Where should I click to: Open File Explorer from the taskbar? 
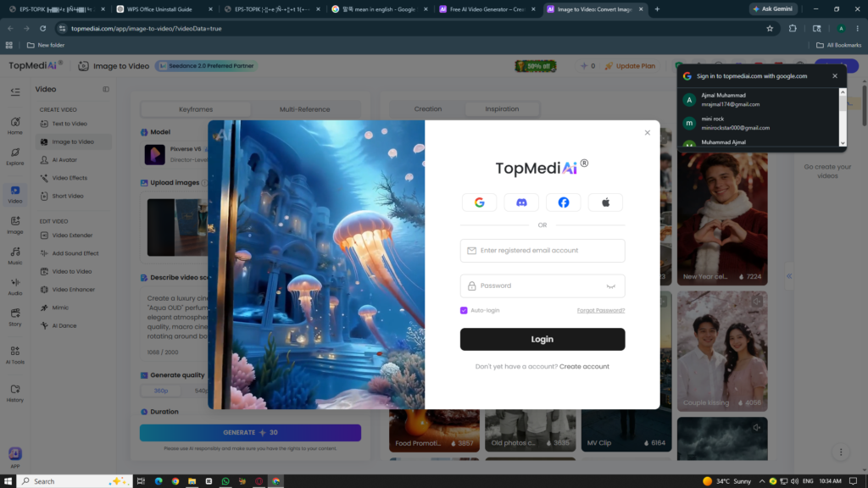(x=192, y=481)
